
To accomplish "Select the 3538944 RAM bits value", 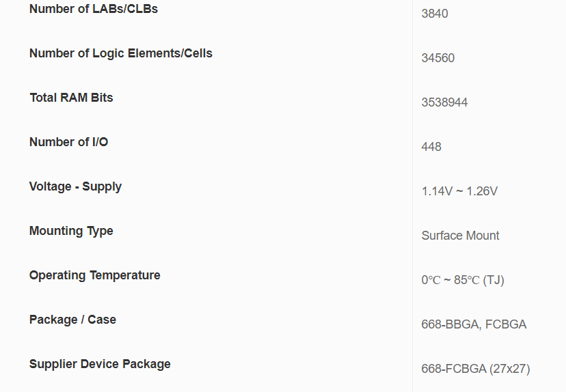I will click(x=444, y=102).
